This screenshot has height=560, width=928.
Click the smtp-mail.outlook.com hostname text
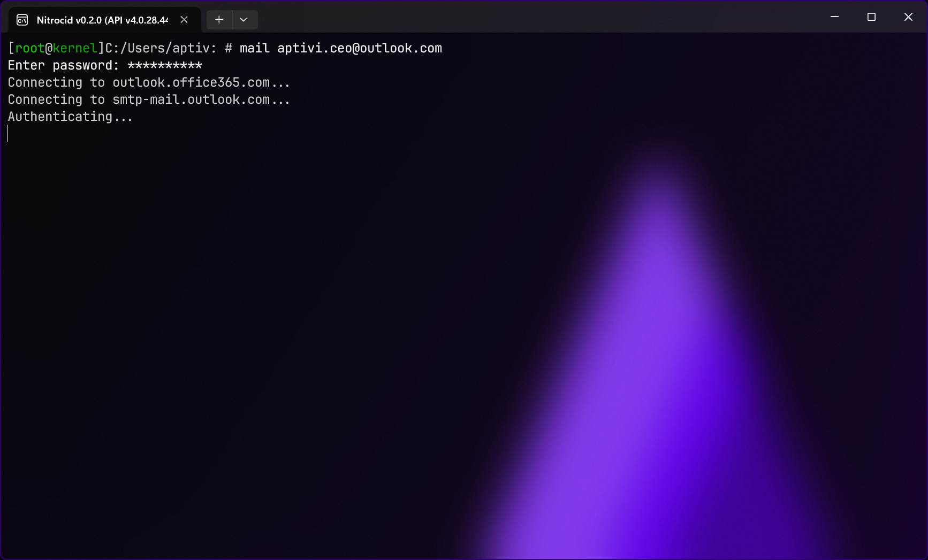pyautogui.click(x=191, y=99)
